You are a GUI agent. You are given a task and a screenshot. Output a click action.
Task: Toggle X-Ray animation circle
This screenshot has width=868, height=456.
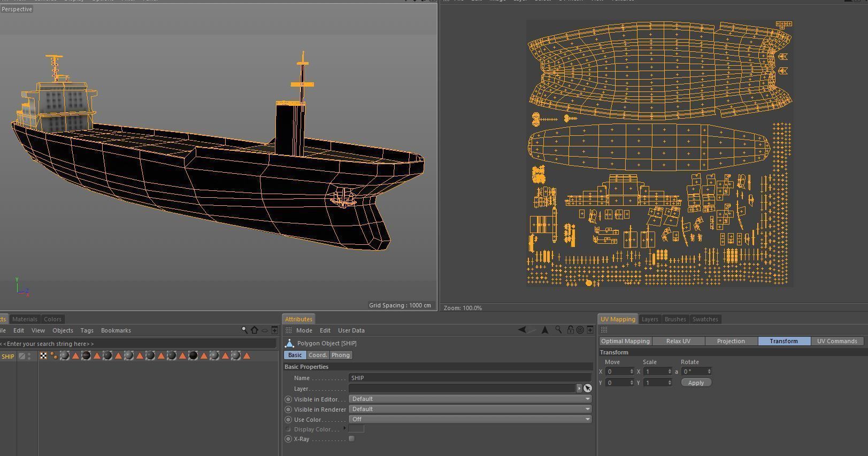pos(288,439)
